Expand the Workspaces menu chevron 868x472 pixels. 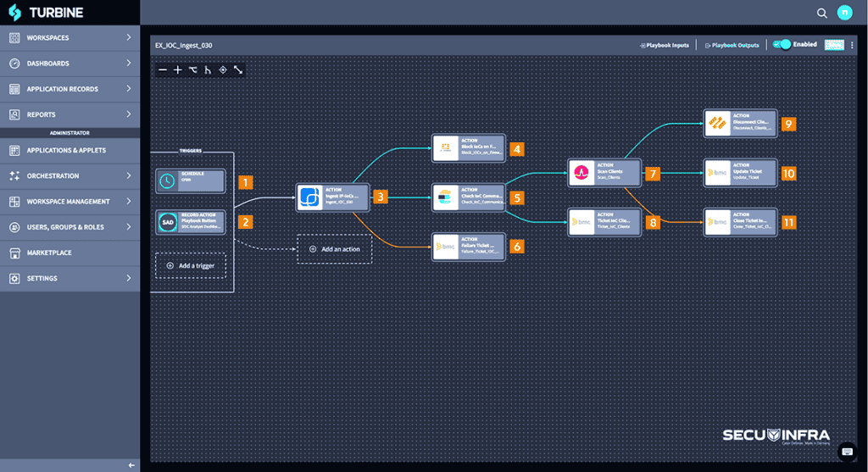(x=129, y=37)
